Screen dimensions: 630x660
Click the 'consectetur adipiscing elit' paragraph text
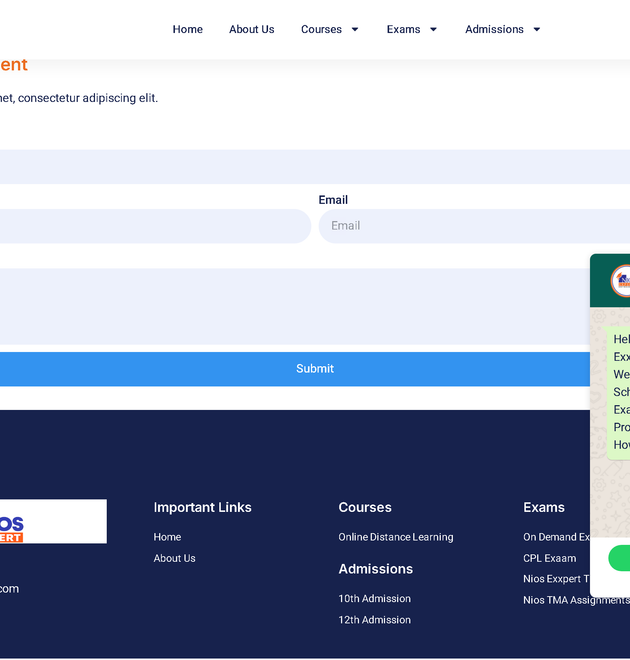point(88,98)
